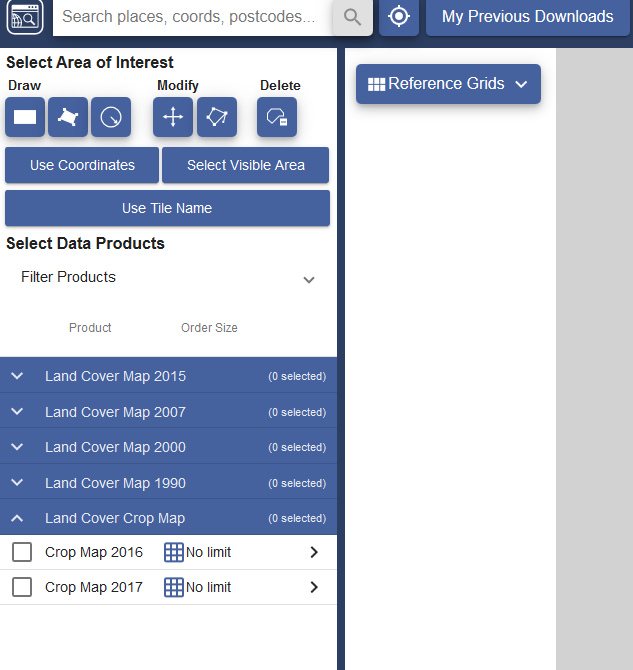Viewport: 633px width, 670px height.
Task: Tick the Crop Map 2017 checkbox
Action: point(22,587)
